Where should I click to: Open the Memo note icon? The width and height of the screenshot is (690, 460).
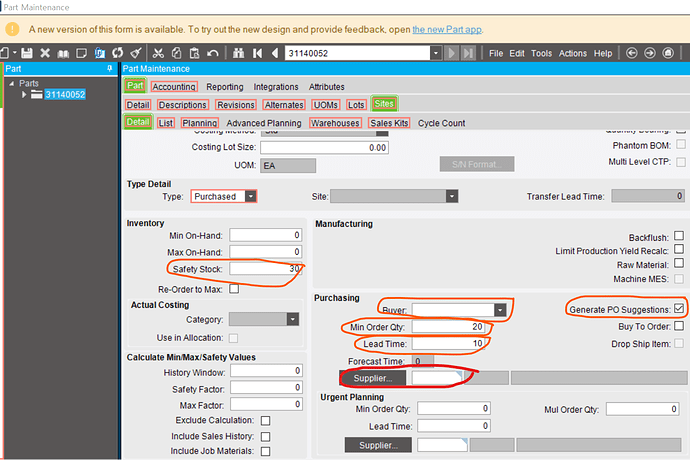click(81, 53)
